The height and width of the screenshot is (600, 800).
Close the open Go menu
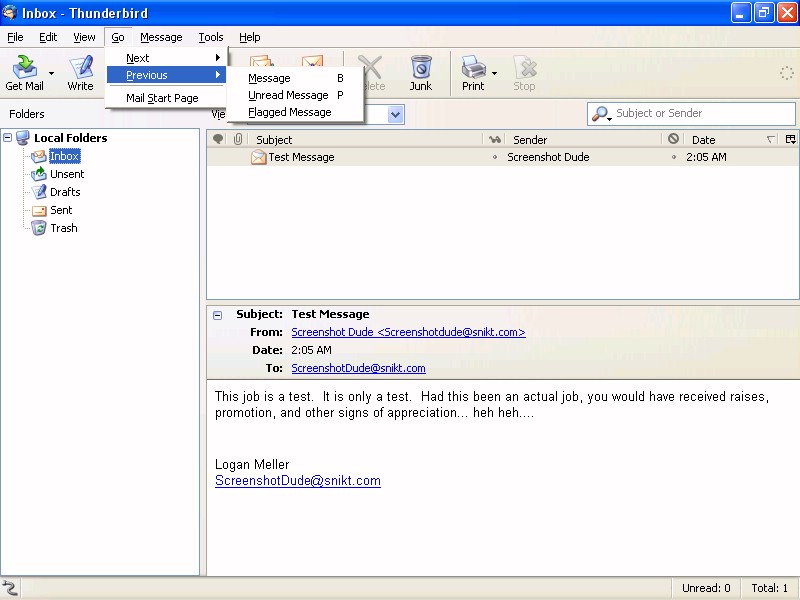(118, 37)
